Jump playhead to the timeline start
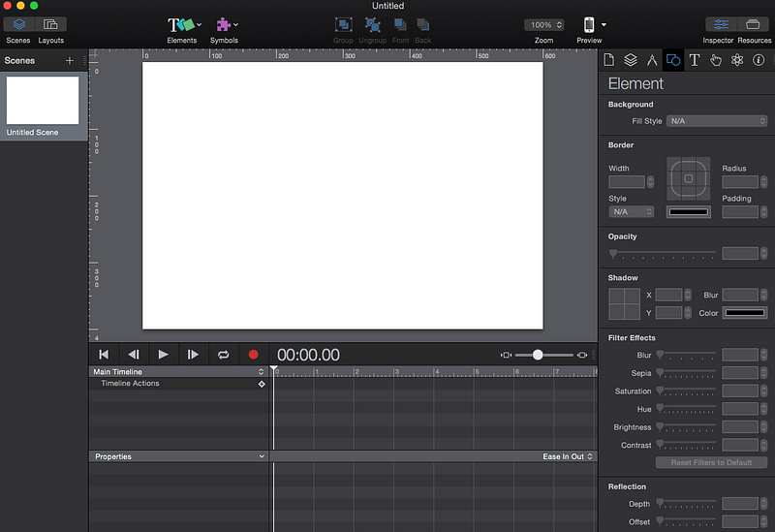This screenshot has width=775, height=532. click(104, 355)
